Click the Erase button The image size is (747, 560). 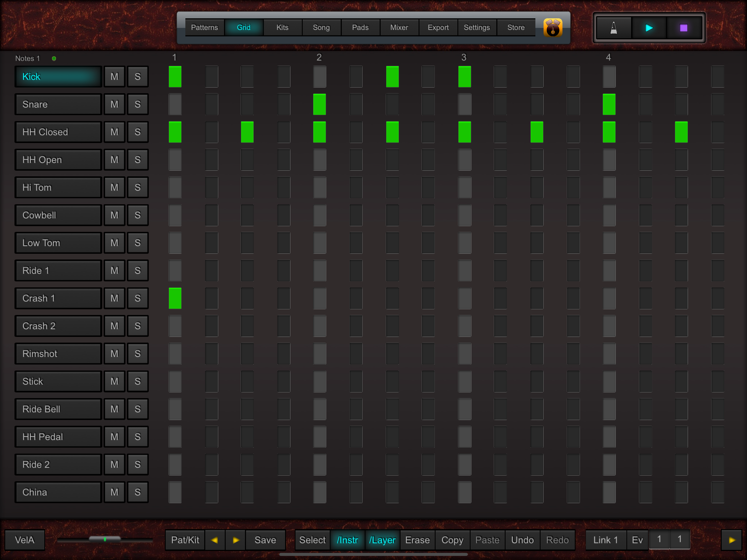pyautogui.click(x=418, y=540)
